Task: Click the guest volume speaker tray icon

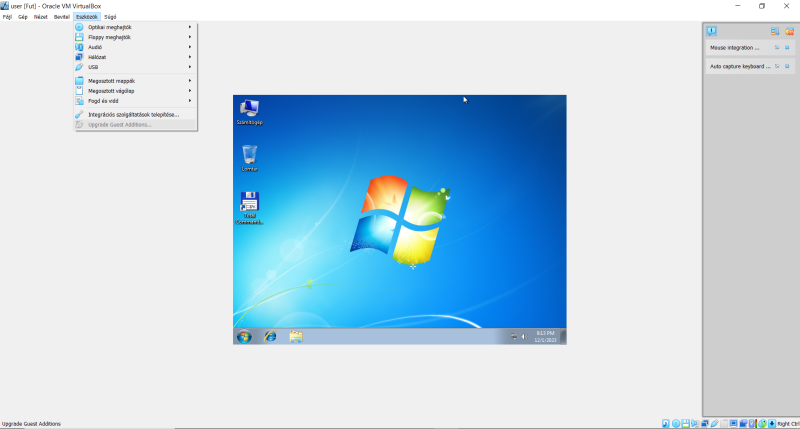Action: pos(523,337)
